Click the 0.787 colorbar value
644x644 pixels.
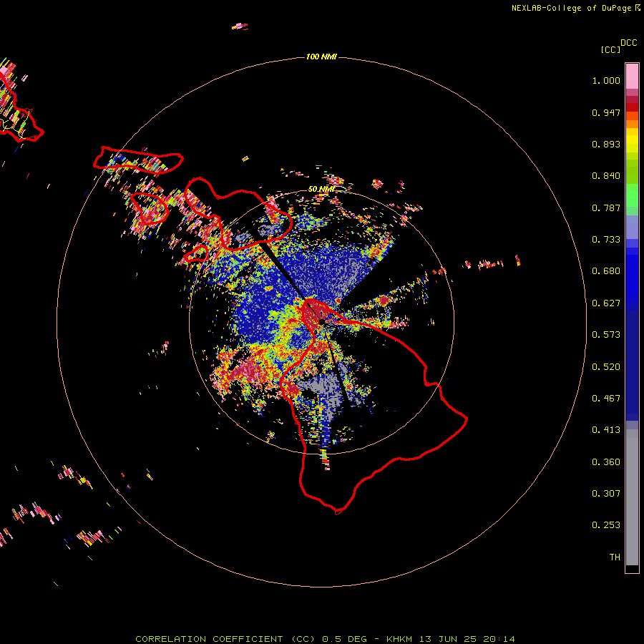pos(606,208)
